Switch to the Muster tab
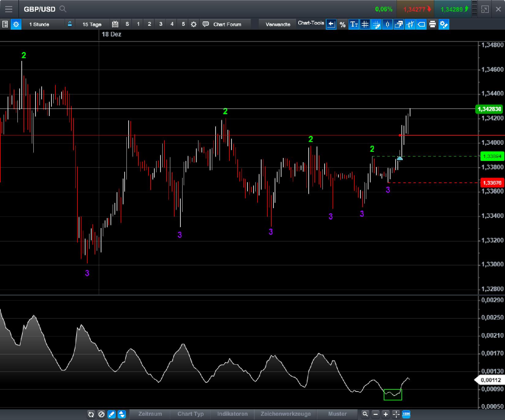 (x=337, y=414)
